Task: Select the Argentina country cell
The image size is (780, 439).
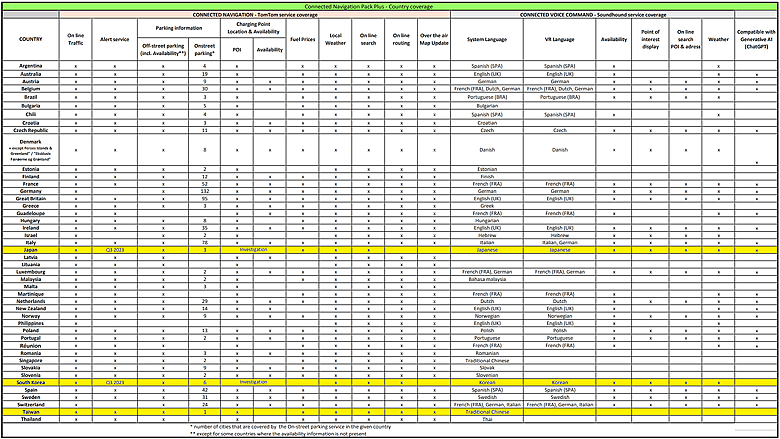Action: pos(31,66)
